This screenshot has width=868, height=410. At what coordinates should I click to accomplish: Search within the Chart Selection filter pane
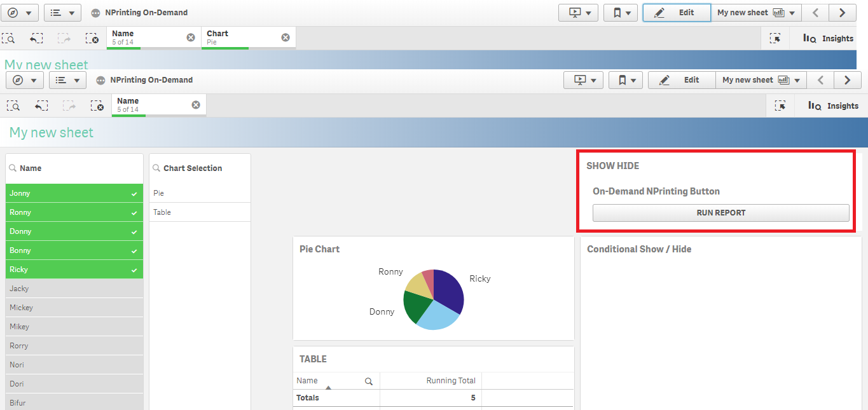tap(156, 168)
